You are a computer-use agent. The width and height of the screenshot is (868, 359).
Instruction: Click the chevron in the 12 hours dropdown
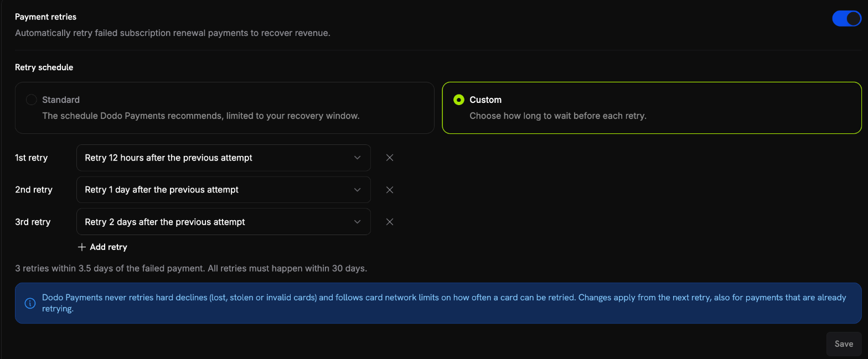[x=358, y=158]
